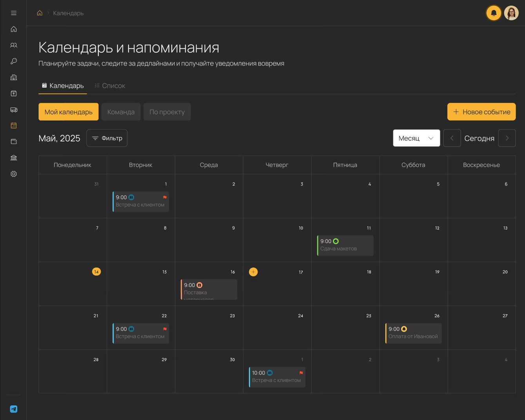Go to the next month using the arrow

tap(507, 138)
